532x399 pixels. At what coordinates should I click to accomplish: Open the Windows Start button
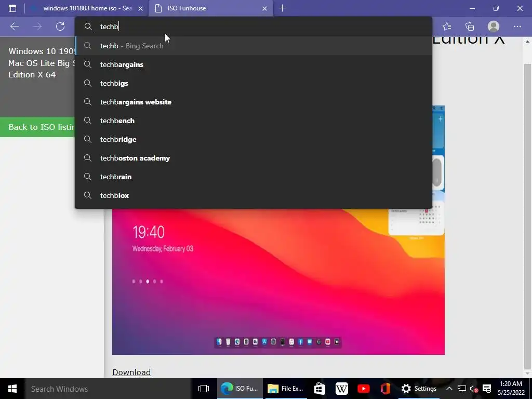click(x=12, y=389)
